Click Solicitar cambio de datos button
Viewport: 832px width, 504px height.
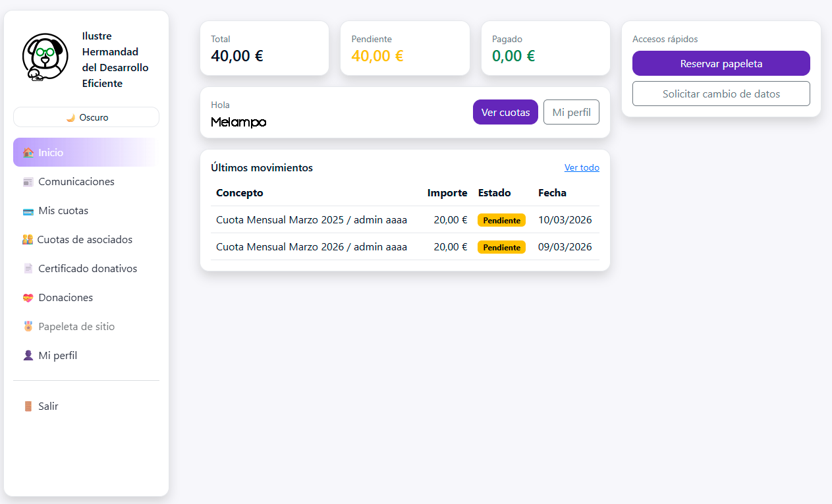pyautogui.click(x=721, y=94)
